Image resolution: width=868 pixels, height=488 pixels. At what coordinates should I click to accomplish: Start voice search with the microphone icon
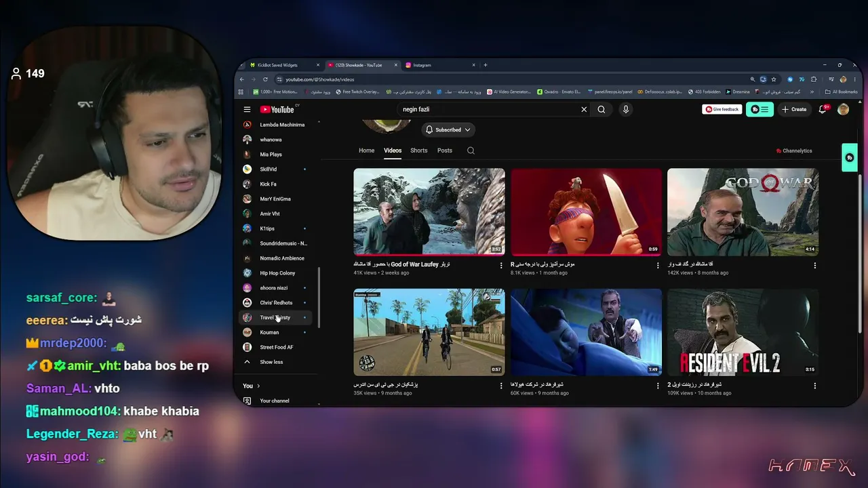(x=625, y=109)
